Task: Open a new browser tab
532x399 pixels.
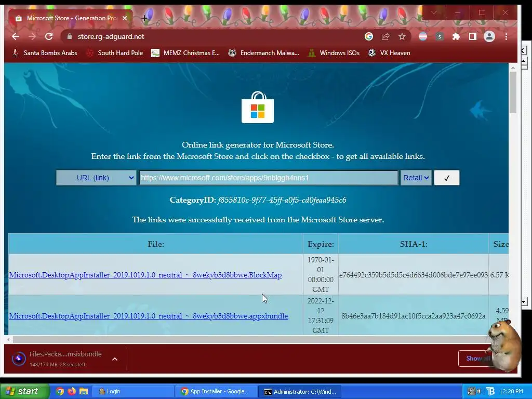Action: [x=144, y=18]
